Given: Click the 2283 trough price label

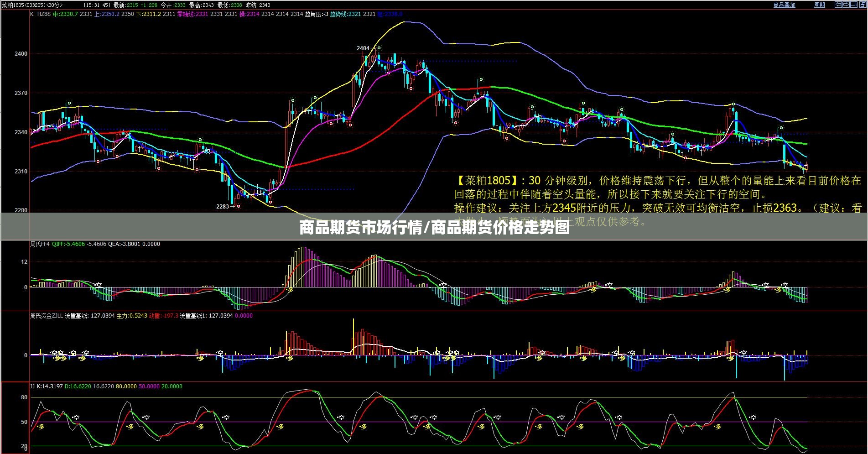Looking at the screenshot, I should (223, 207).
